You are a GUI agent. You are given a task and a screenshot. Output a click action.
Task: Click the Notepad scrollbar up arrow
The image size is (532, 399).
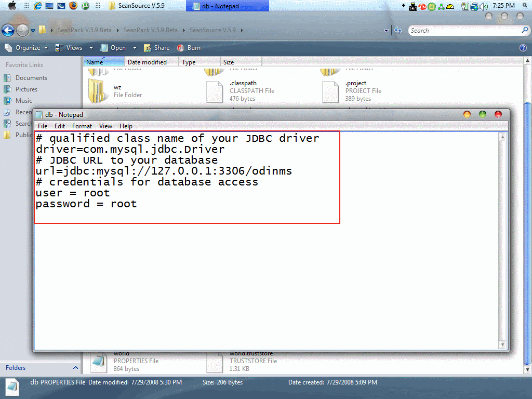(502, 137)
